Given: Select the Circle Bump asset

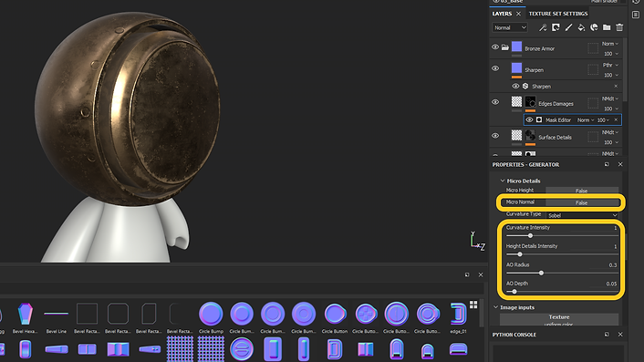Looking at the screenshot, I should pos(211,318).
